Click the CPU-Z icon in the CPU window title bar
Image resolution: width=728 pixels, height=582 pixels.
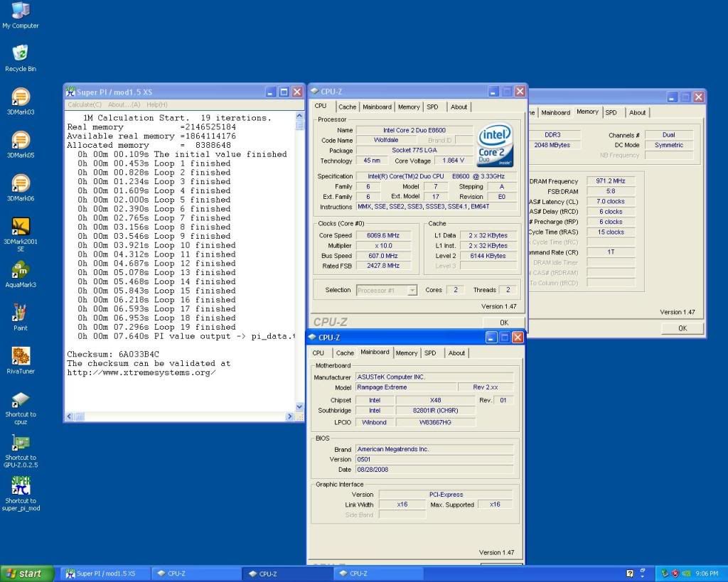(314, 91)
